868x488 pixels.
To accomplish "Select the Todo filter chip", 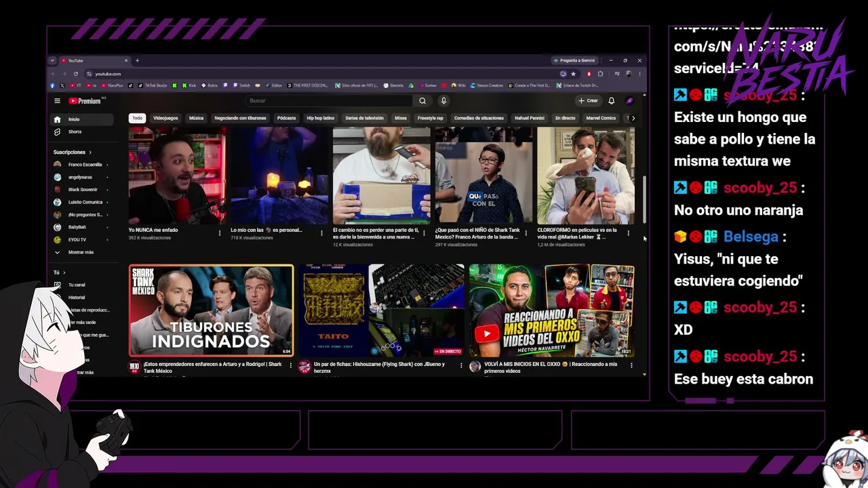I will [x=138, y=118].
